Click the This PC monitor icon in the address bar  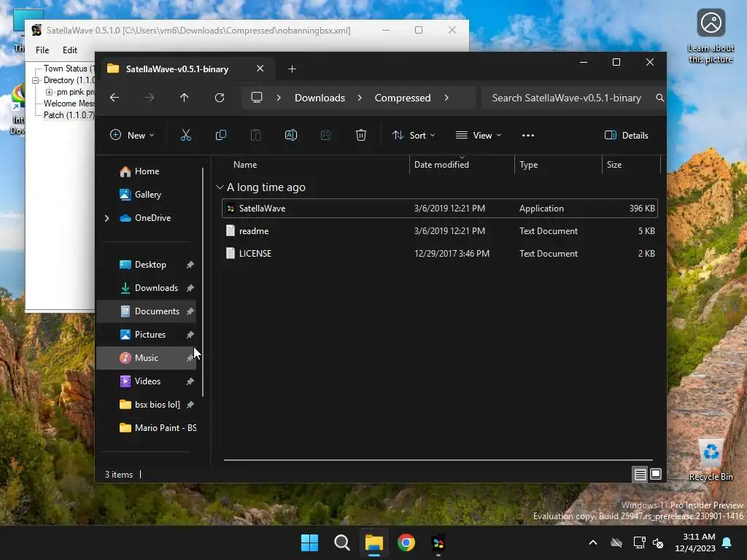pos(257,98)
